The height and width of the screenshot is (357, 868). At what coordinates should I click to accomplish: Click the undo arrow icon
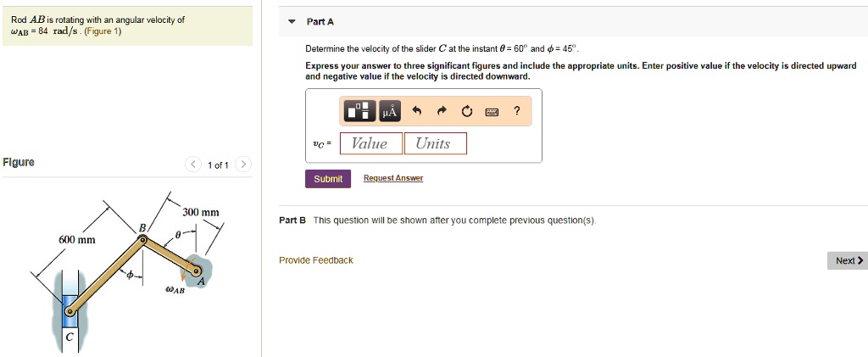click(x=416, y=111)
